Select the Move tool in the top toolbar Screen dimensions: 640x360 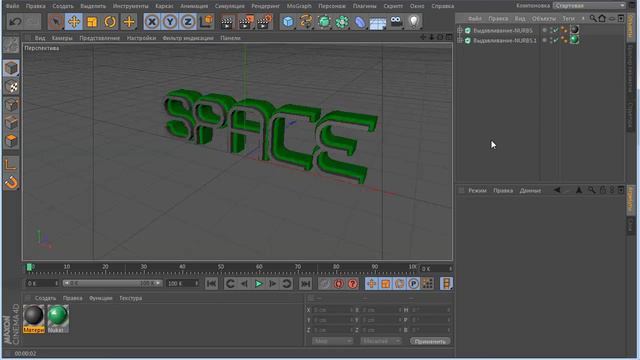click(74, 22)
